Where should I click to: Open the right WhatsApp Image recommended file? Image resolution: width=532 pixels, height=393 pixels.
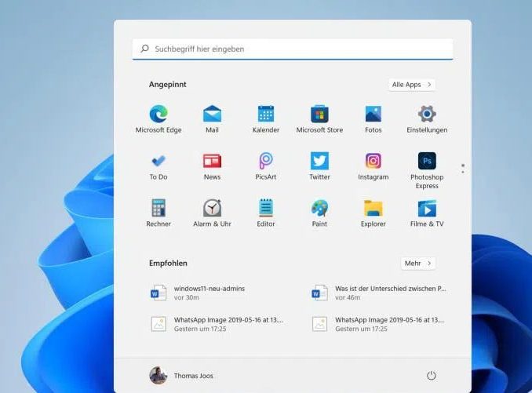point(378,324)
